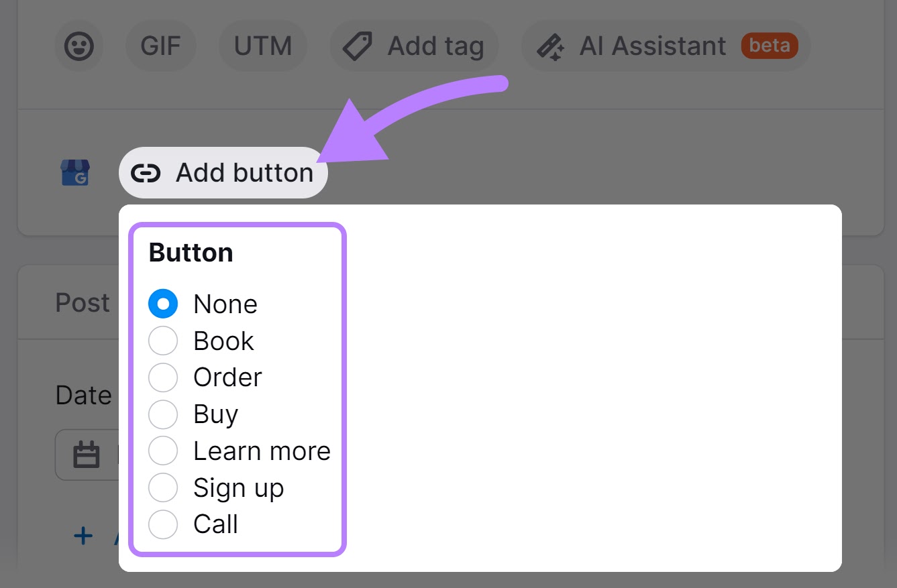Click the tag icon inside Add tag
The height and width of the screenshot is (588, 897).
pos(356,46)
